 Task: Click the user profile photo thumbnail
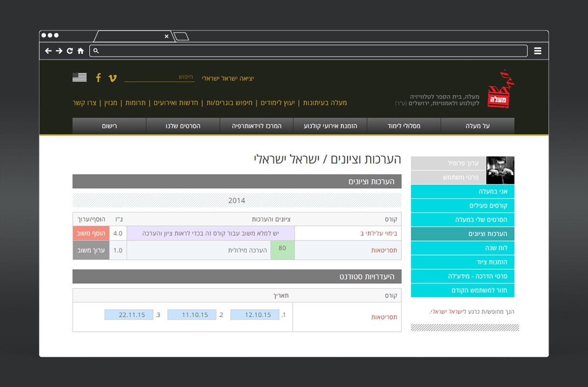[500, 170]
